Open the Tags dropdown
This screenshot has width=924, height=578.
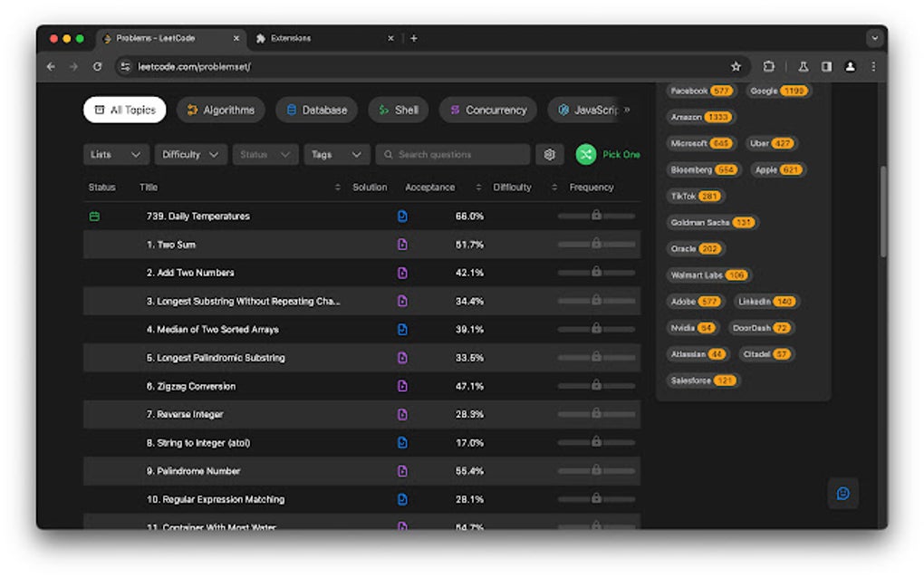click(336, 154)
